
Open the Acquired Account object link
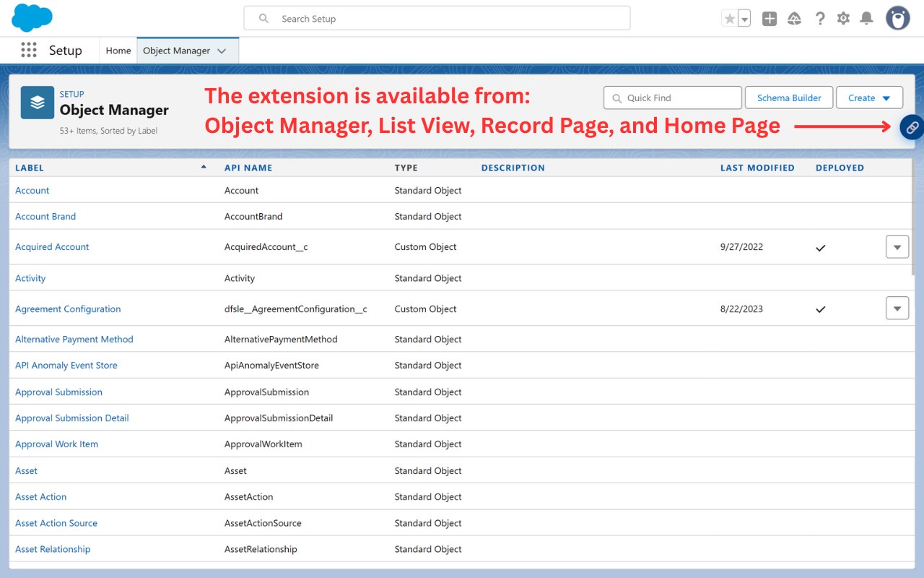click(x=52, y=246)
